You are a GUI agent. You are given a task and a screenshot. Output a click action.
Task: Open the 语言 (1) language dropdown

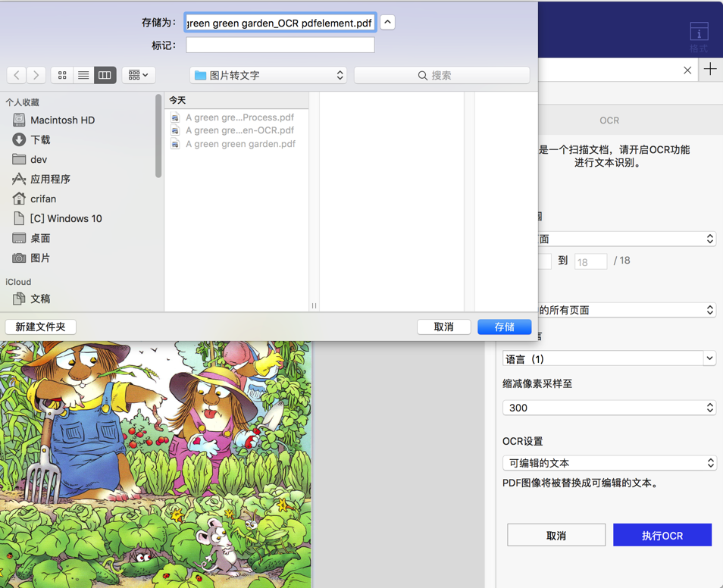[609, 358]
